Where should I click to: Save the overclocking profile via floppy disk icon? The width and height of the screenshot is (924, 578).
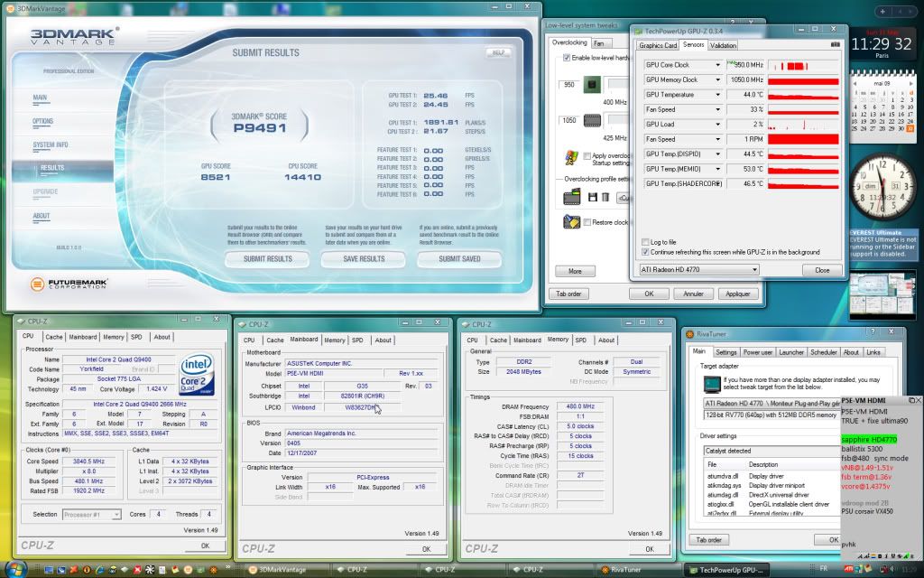coord(591,195)
